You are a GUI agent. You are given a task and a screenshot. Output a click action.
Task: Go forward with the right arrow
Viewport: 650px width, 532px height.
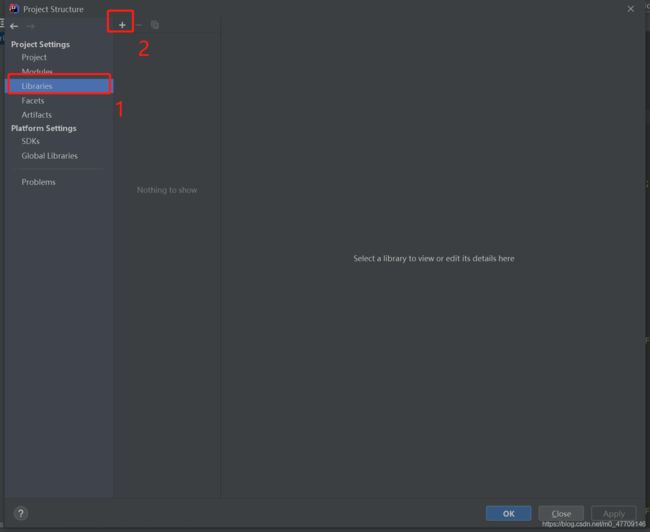(30, 26)
